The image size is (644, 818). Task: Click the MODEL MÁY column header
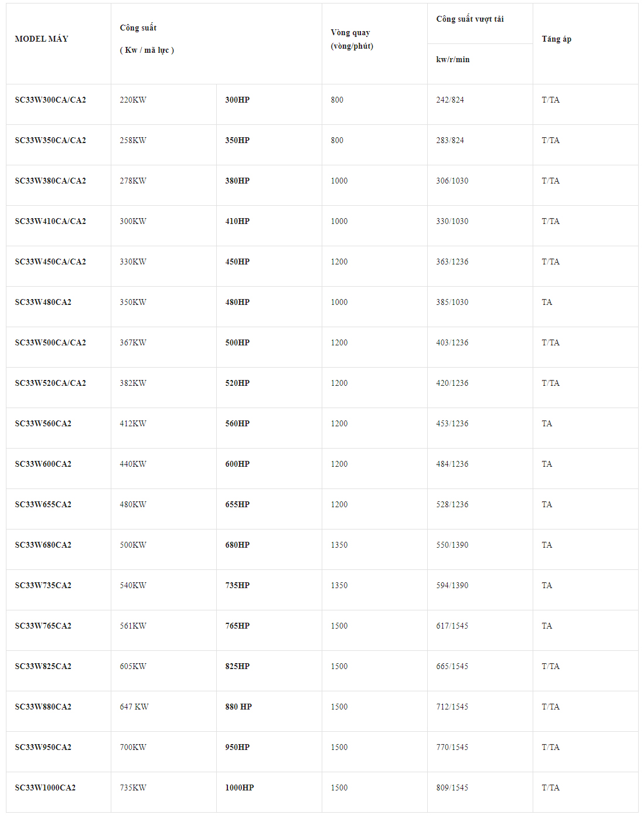(x=42, y=39)
